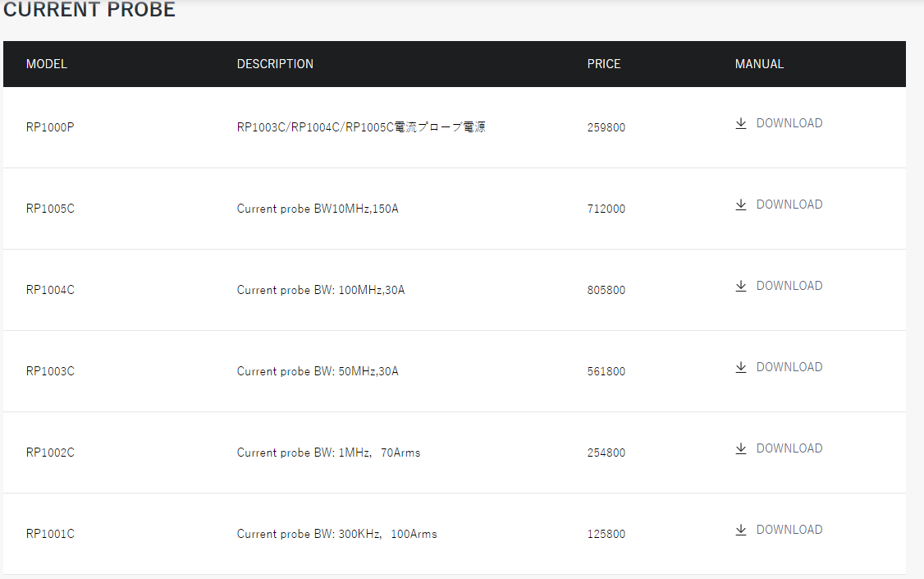Click download arrow icon for RP1004C
The image size is (924, 579).
(x=741, y=286)
